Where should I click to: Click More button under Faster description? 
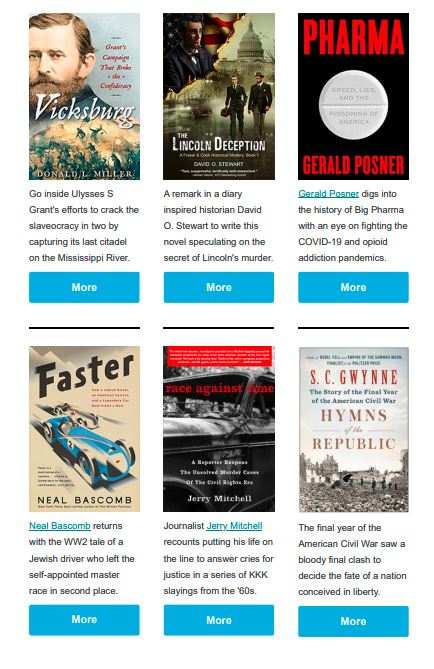84,620
